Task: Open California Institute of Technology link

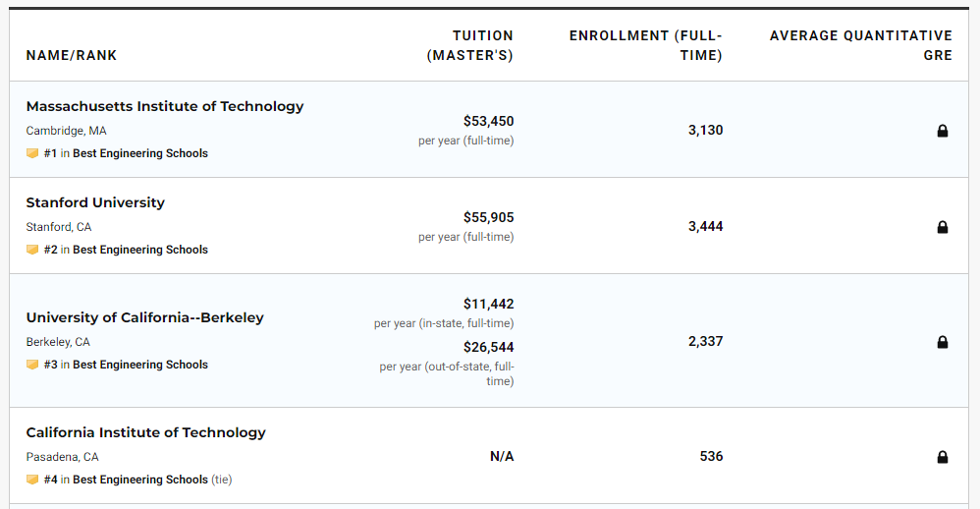Action: pos(145,432)
